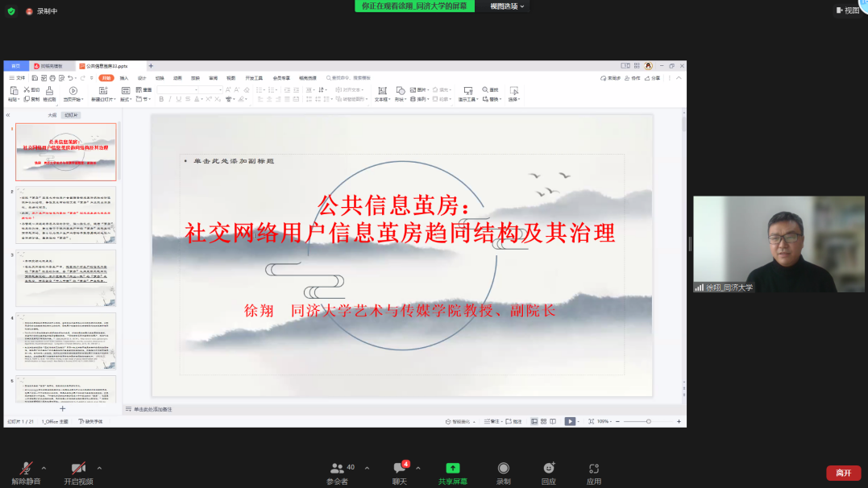This screenshot has height=488, width=868.
Task: Expand audio options arrow beside mute button
Action: [x=44, y=468]
